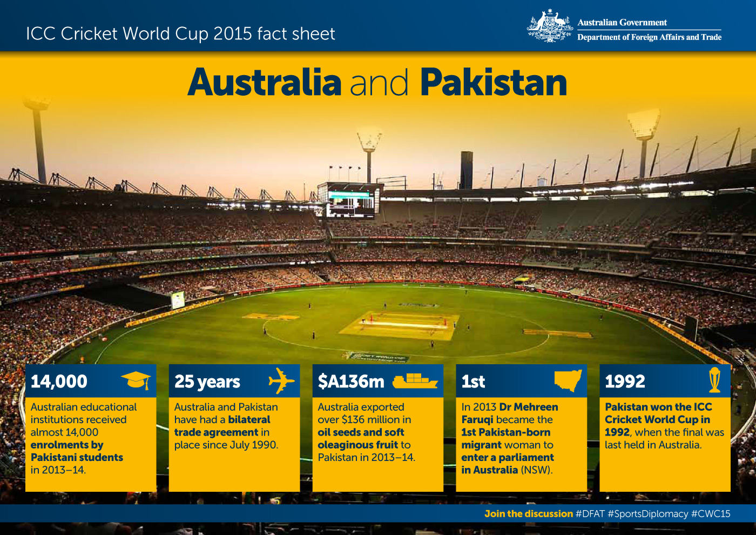Click the airplane icon beside 25 years

point(281,381)
